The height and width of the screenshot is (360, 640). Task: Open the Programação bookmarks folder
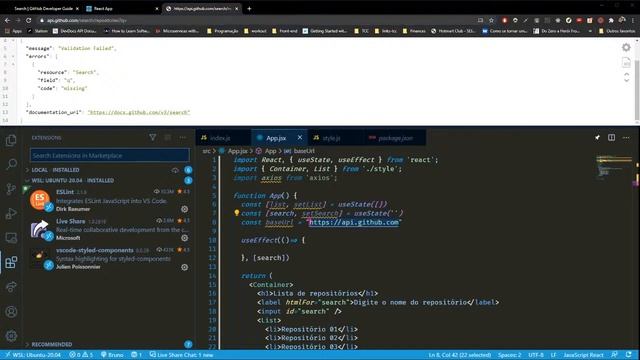222,31
